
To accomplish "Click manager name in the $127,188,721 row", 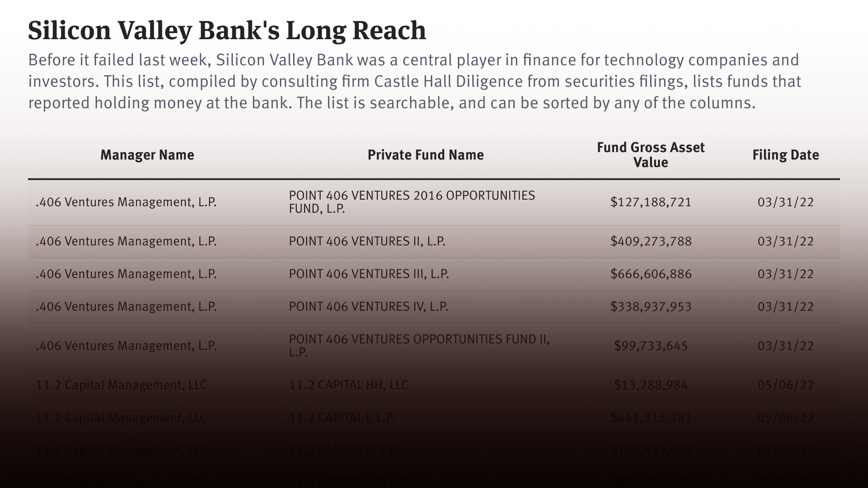I will (x=126, y=202).
